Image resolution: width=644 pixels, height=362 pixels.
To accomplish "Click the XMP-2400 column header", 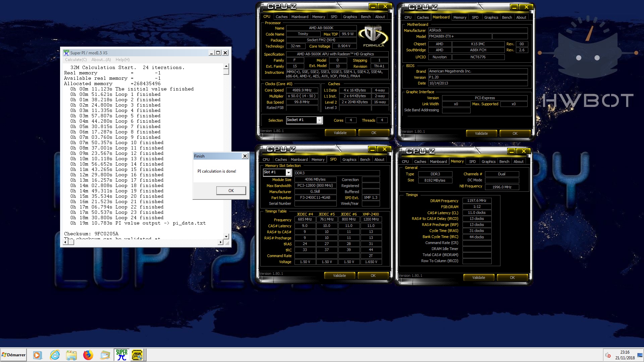I will (371, 214).
